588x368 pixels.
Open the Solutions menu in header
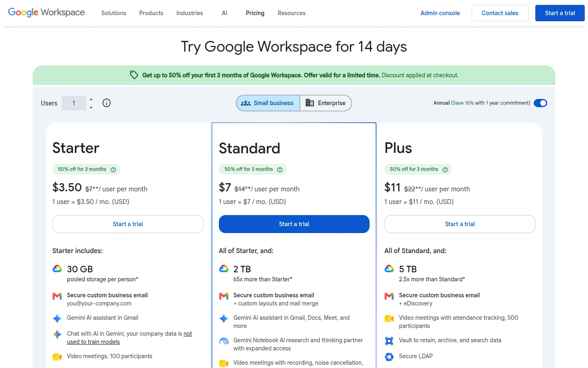click(114, 13)
